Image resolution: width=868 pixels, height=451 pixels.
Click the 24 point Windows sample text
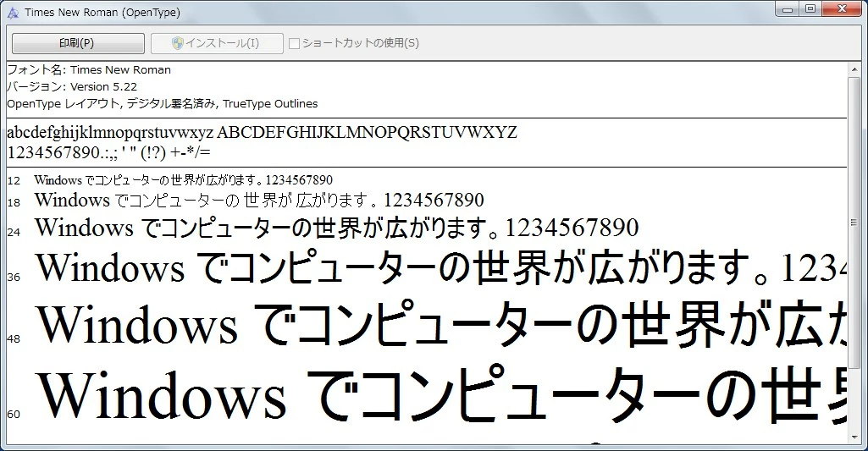pos(336,228)
